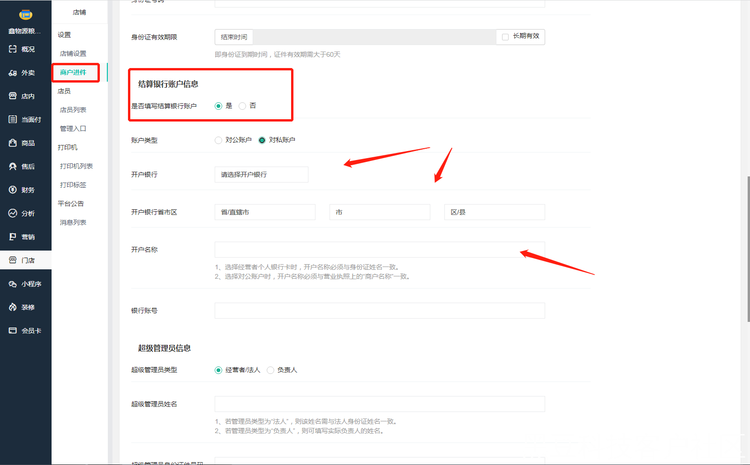Open 小程序 mini-program icon in sidebar
Image resolution: width=750 pixels, height=465 pixels.
coord(13,284)
